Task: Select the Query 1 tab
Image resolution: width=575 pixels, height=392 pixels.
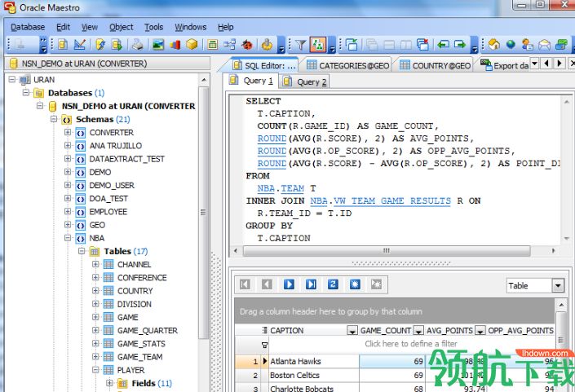Action: [x=251, y=81]
